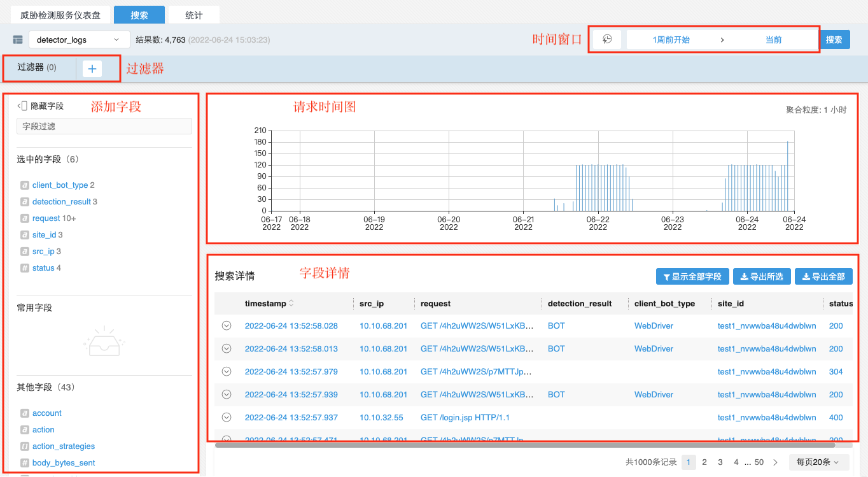The width and height of the screenshot is (868, 477).
Task: Click IP 10.10.32.55 in the table
Action: [381, 417]
